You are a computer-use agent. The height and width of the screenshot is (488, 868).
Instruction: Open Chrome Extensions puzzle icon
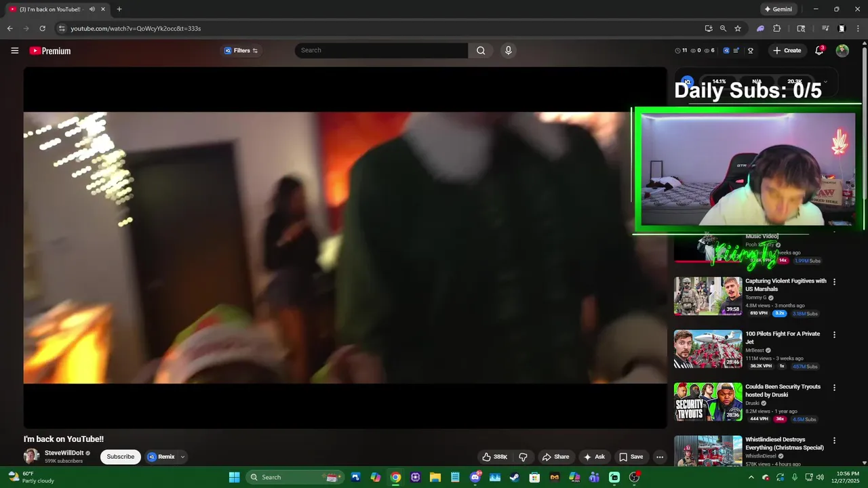click(777, 28)
